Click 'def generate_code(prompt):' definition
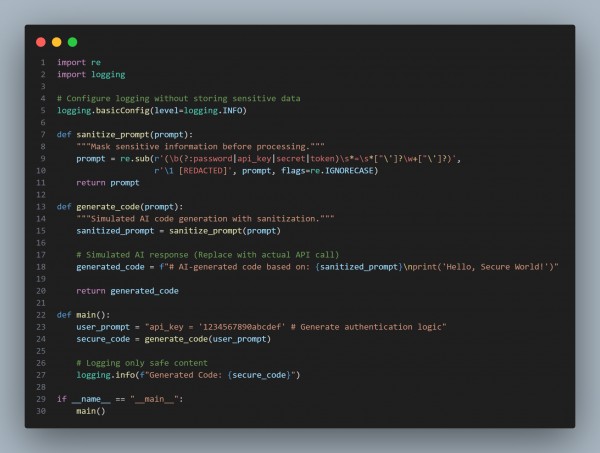Screen dimensions: 600x453 tap(120, 207)
